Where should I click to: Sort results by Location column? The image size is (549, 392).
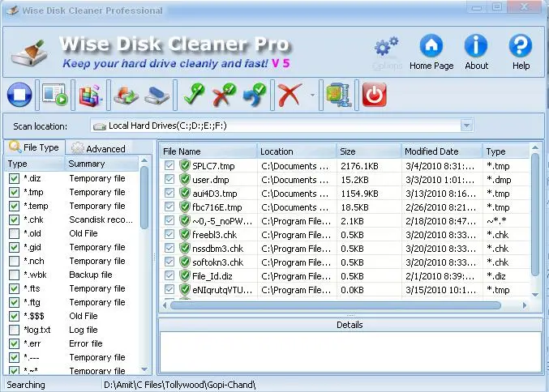(297, 151)
